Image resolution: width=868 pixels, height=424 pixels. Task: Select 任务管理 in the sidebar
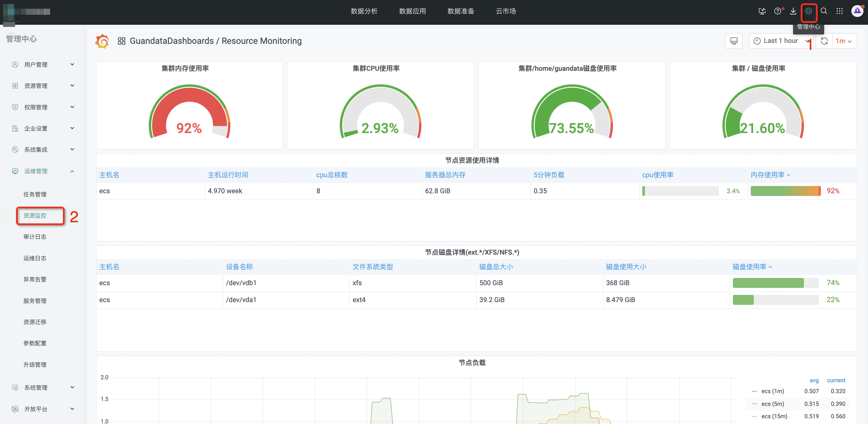[35, 194]
